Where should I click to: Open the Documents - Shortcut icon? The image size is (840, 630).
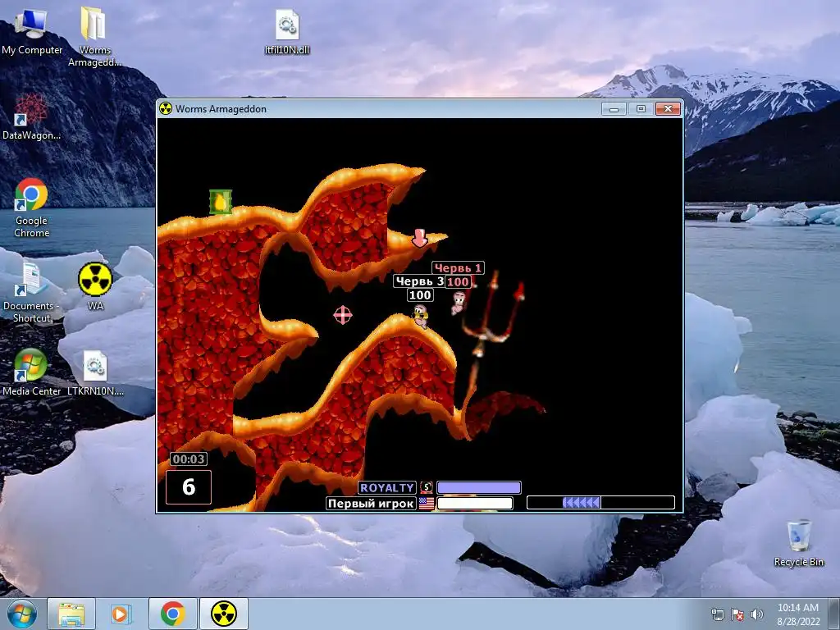point(31,293)
